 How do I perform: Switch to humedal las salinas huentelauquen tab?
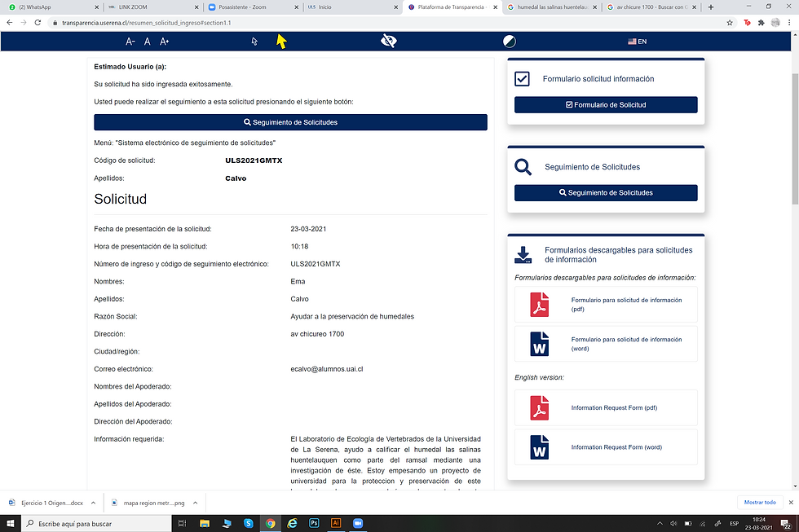pos(550,7)
